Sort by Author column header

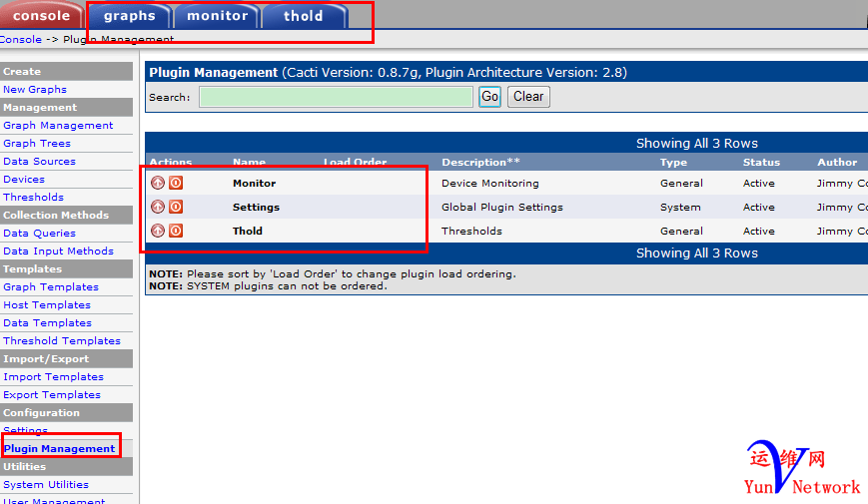coord(837,162)
